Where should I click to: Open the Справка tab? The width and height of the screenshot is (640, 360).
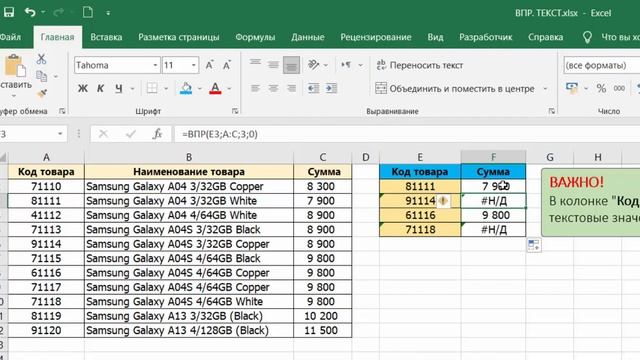coord(545,37)
